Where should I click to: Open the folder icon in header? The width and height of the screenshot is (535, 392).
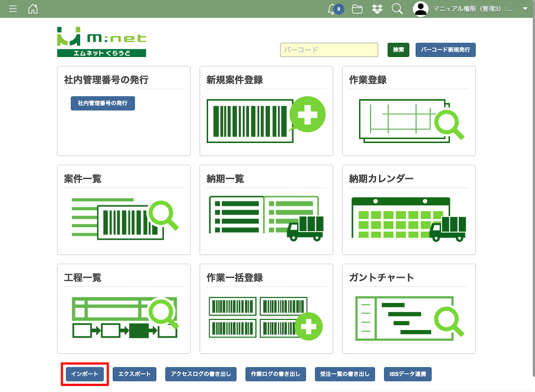pyautogui.click(x=357, y=9)
